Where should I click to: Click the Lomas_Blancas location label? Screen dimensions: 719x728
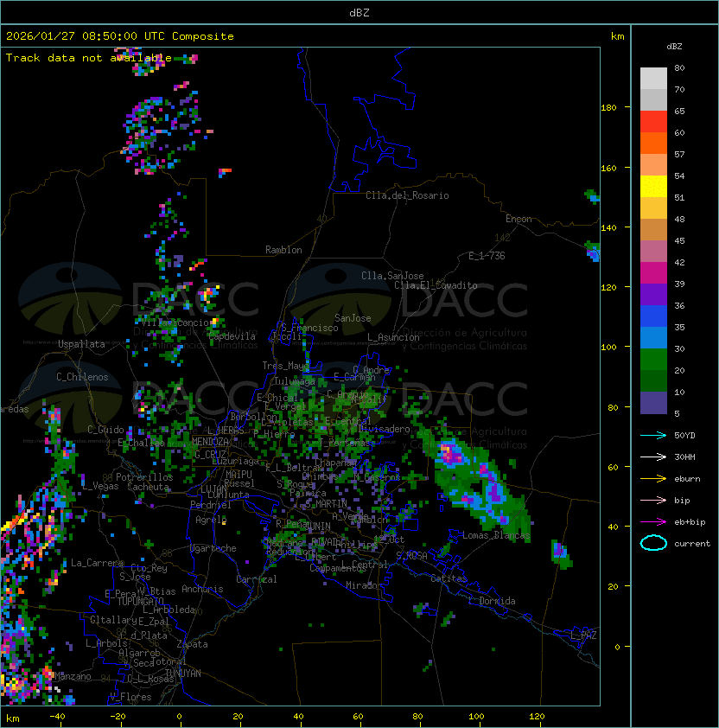pyautogui.click(x=494, y=535)
